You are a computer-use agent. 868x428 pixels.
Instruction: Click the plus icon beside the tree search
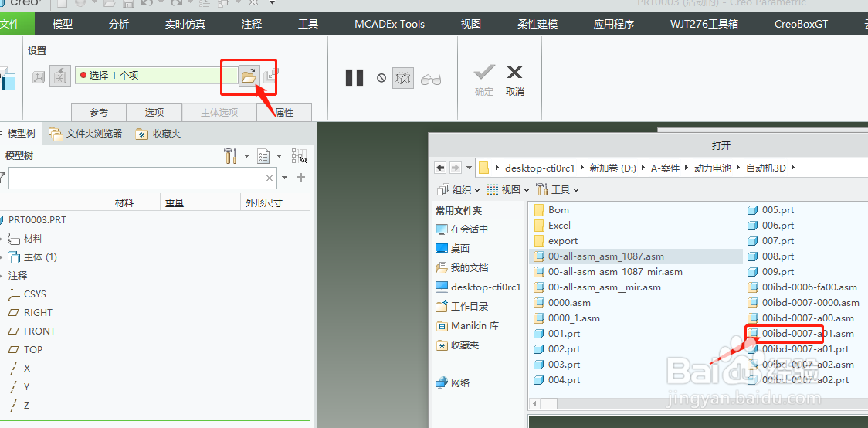click(300, 178)
